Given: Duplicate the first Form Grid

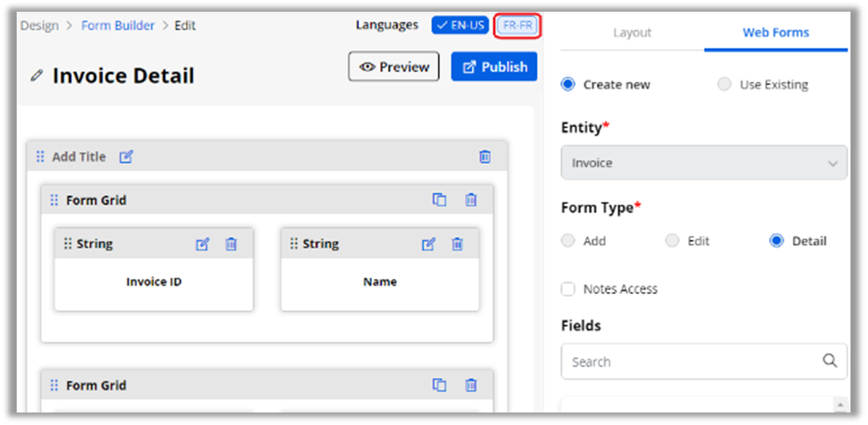Looking at the screenshot, I should point(439,200).
